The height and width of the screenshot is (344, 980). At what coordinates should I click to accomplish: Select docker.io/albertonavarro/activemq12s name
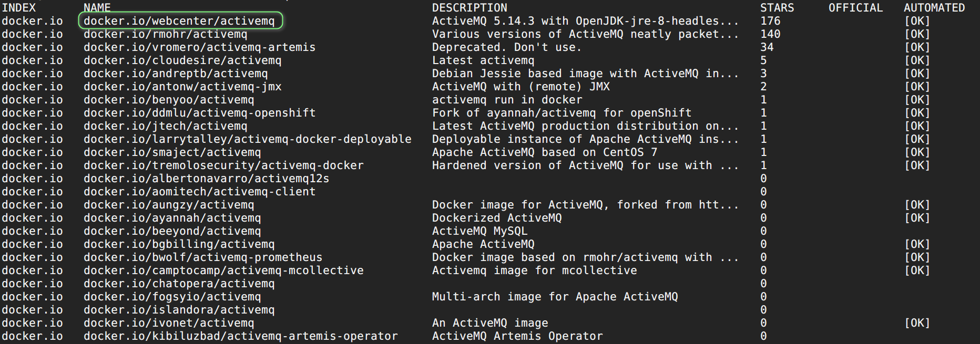pyautogui.click(x=207, y=179)
